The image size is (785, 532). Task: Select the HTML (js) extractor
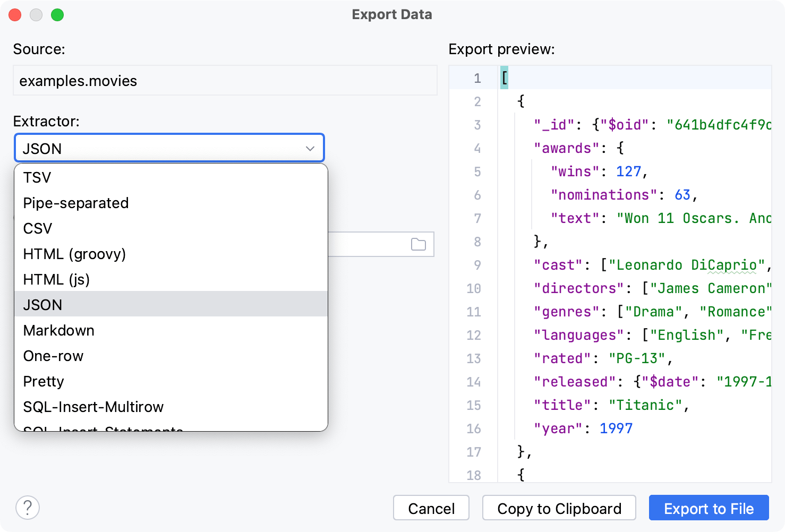pos(56,279)
